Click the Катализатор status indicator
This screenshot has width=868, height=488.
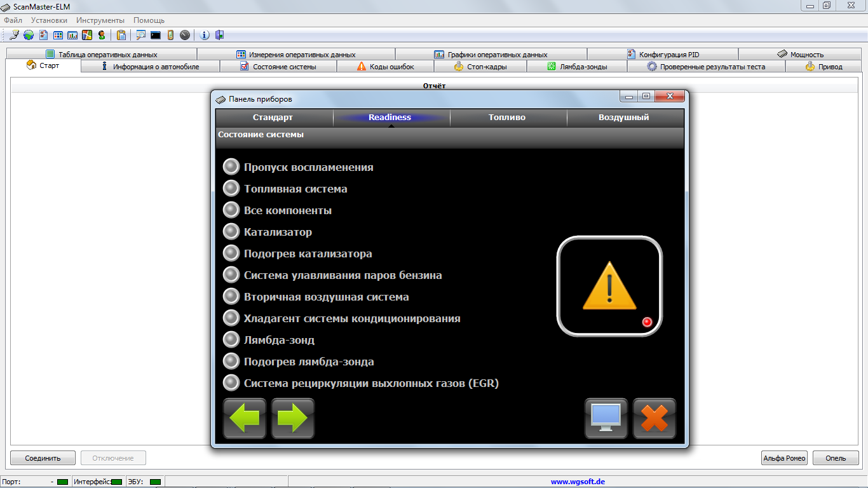pyautogui.click(x=231, y=232)
